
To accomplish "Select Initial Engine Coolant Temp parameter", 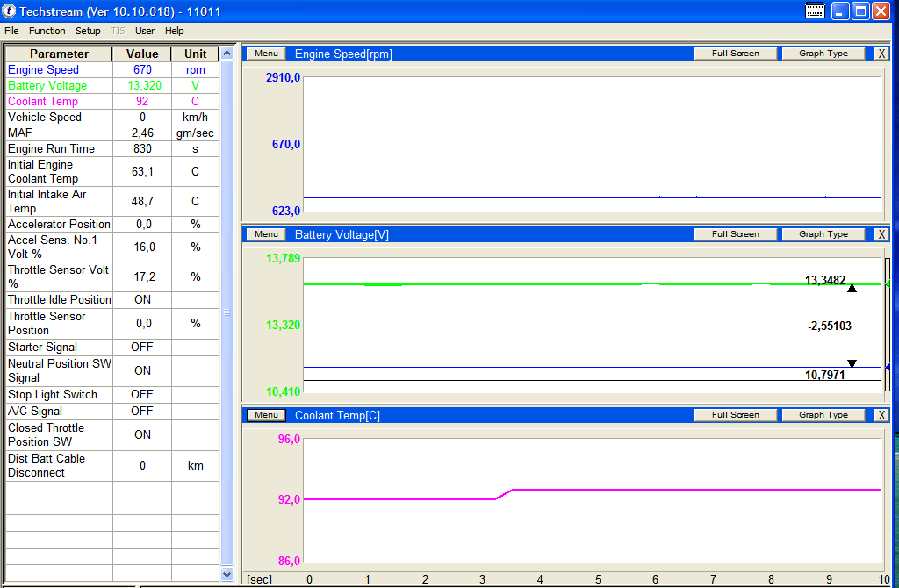I will (112, 171).
